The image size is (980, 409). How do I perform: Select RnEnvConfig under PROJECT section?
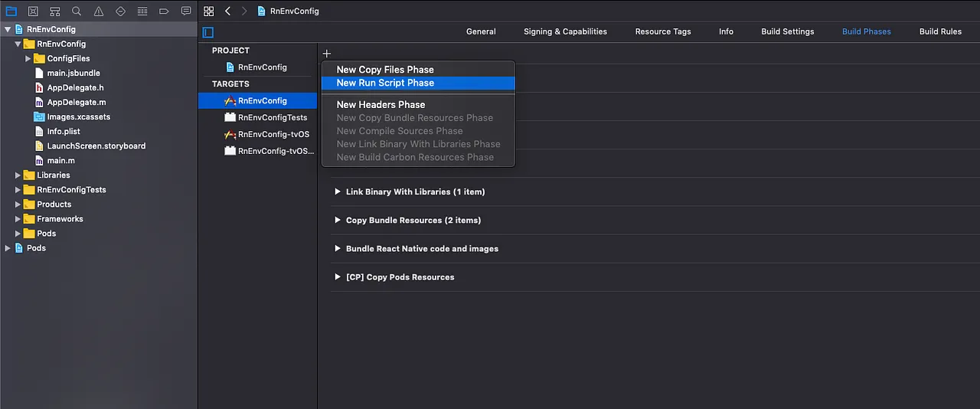pos(257,67)
